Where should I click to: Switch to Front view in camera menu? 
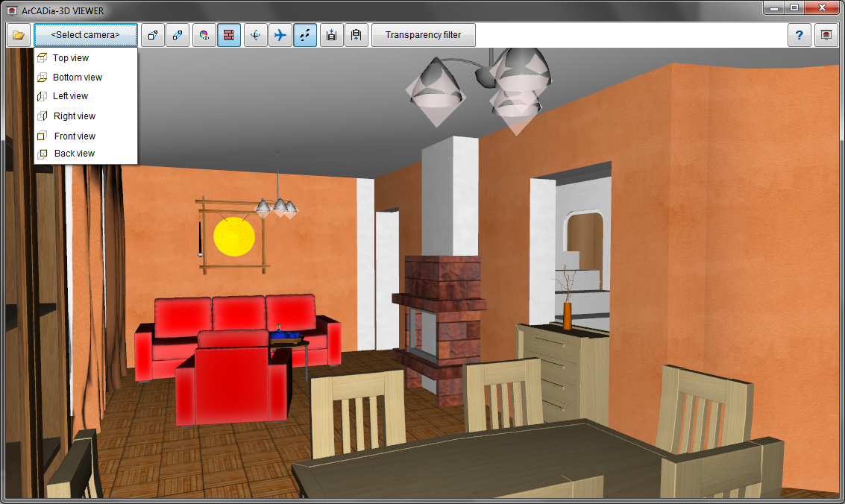click(75, 136)
